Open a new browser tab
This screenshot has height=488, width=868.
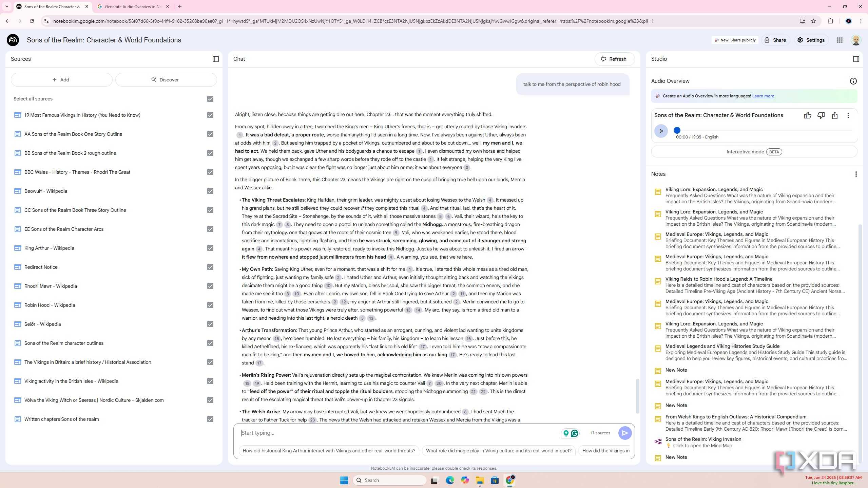pos(180,6)
